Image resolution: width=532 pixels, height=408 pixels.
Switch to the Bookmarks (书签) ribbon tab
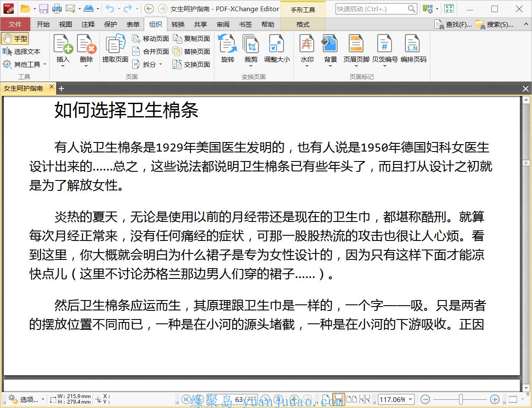pos(245,25)
